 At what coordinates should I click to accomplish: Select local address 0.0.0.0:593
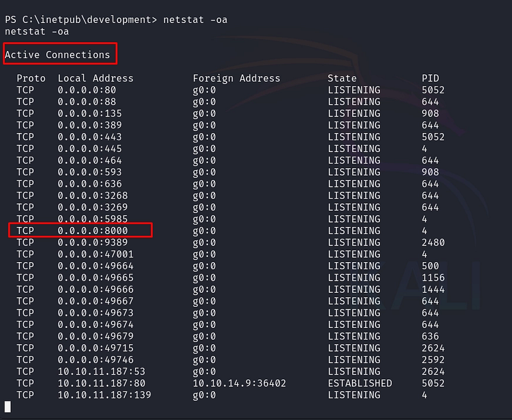coord(90,172)
